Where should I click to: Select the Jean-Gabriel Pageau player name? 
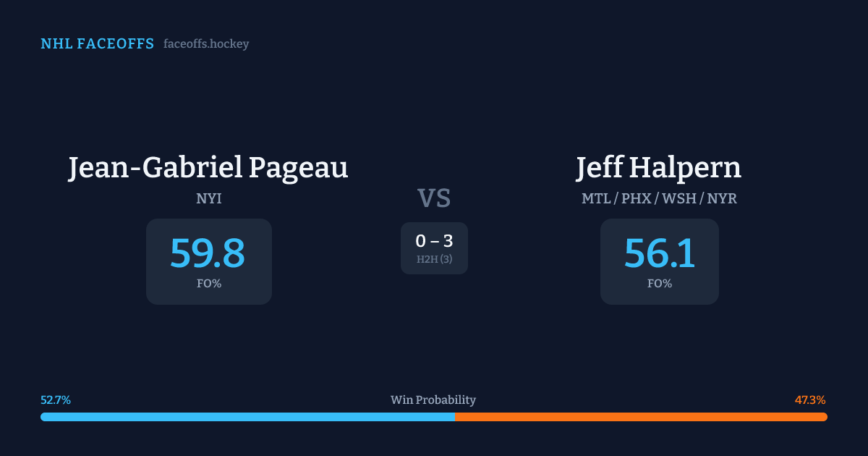208,167
